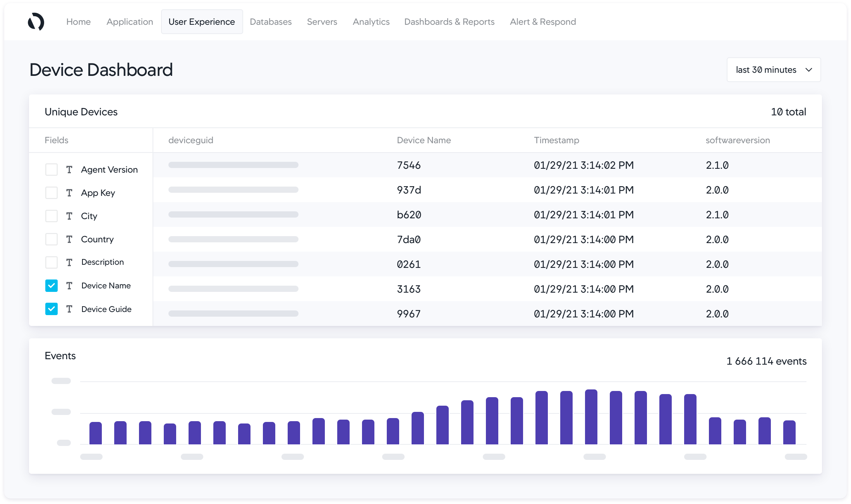
Task: Click the Unique Devices panel title
Action: [x=81, y=112]
